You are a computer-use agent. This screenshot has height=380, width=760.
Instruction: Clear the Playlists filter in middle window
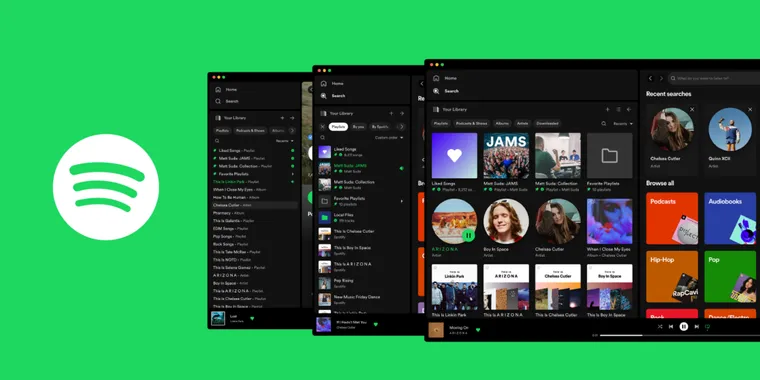322,127
